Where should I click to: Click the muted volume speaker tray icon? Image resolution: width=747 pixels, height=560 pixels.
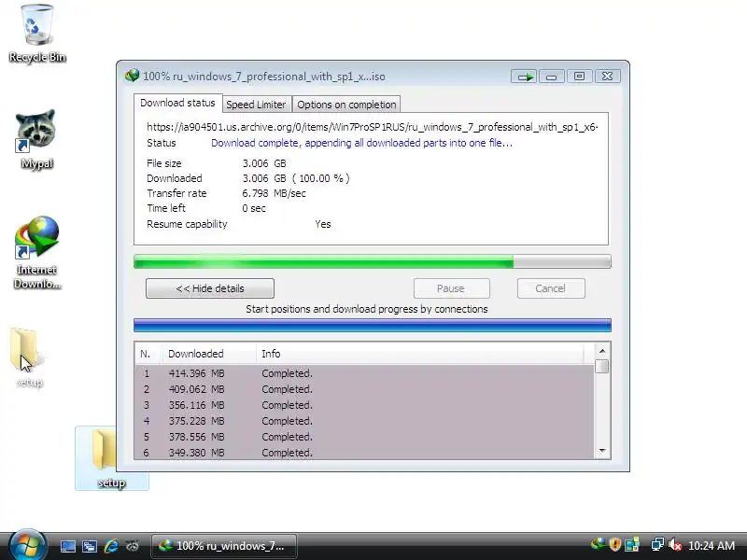point(674,544)
